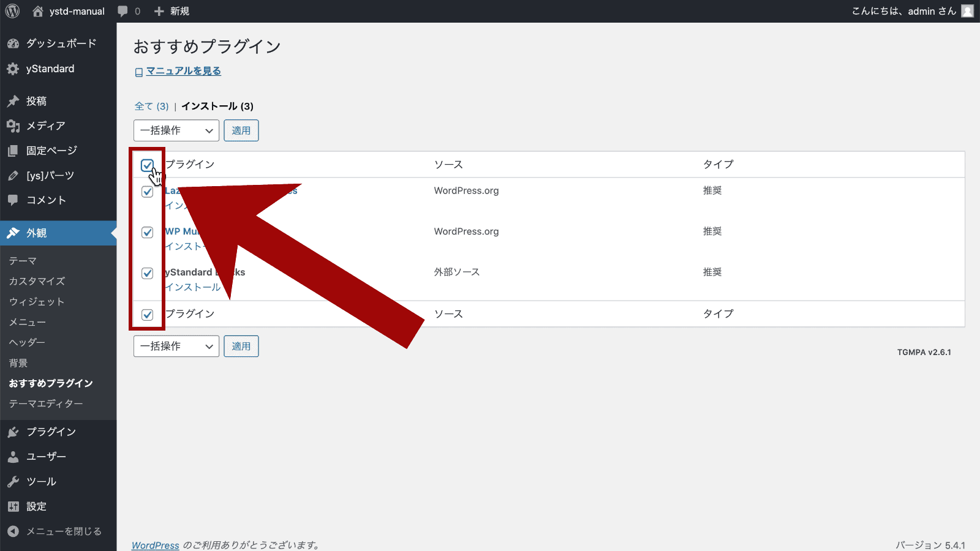This screenshot has width=980, height=551.
Task: Open メニュー submenu item
Action: coord(28,322)
